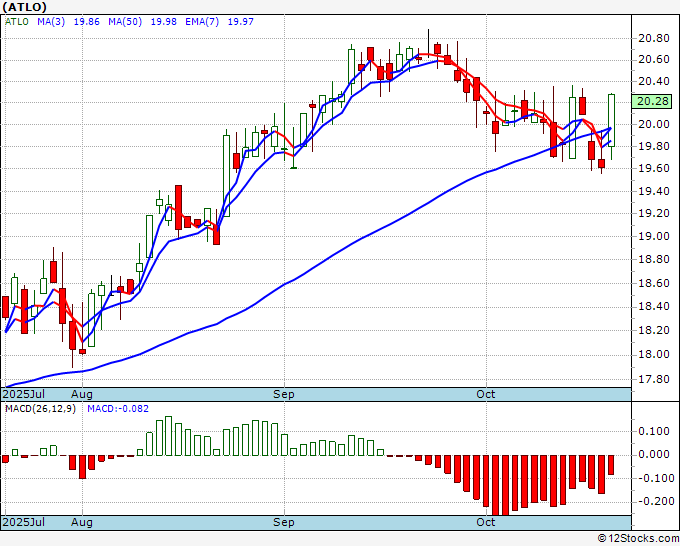Click Aug on the price chart axis
680x546 pixels.
pos(82,394)
